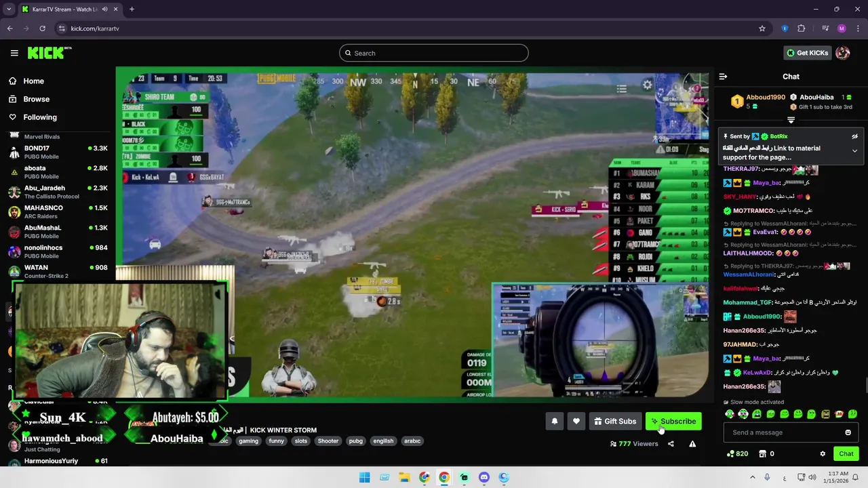868x488 pixels.
Task: Mute the KarrarTV tab audio
Action: pyautogui.click(x=104, y=9)
